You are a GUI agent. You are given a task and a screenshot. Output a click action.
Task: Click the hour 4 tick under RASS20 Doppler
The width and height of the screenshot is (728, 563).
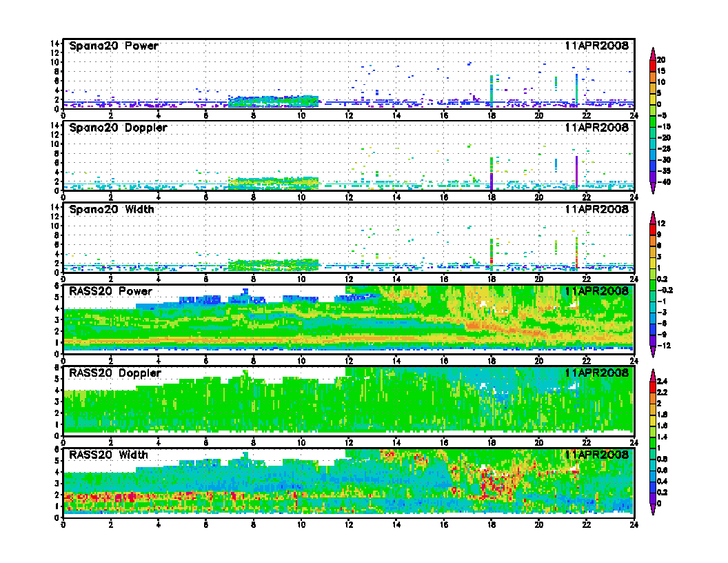[159, 443]
